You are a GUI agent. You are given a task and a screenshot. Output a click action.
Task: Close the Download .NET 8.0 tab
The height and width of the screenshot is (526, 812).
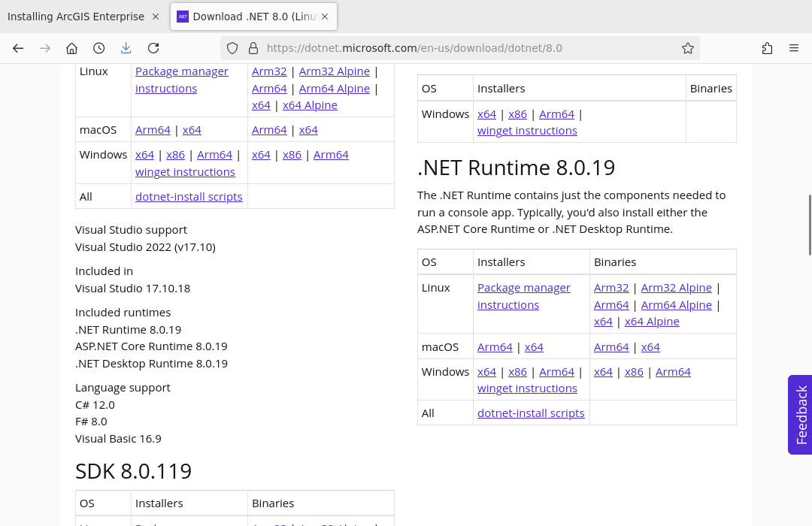(325, 17)
